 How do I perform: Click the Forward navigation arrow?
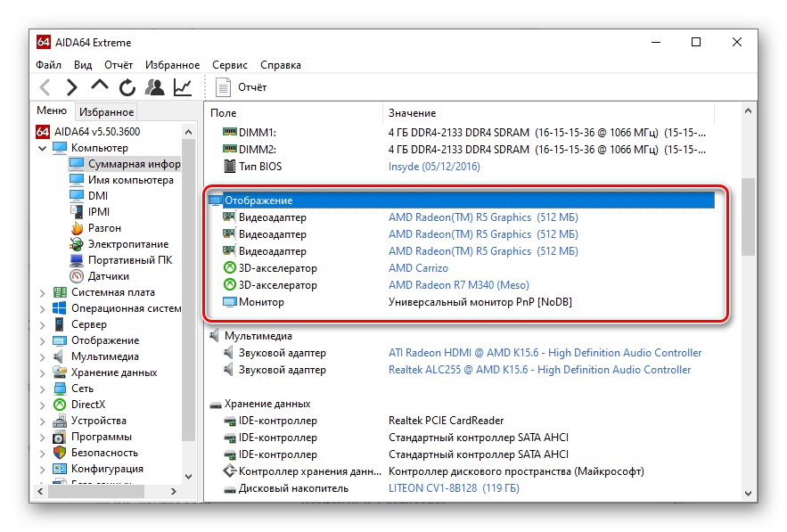coord(72,87)
